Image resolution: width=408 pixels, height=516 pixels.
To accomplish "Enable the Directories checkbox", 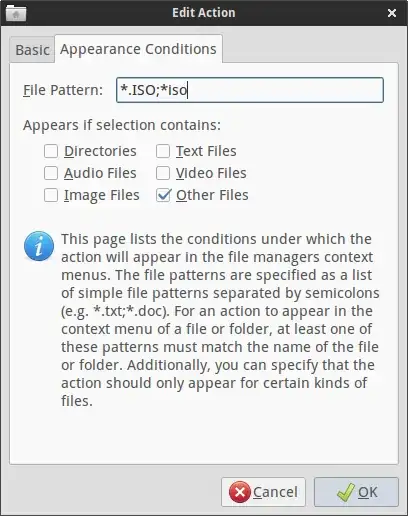I will (51, 151).
